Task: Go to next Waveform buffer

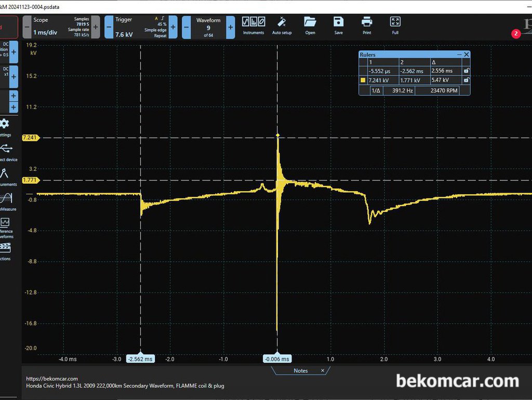Action: [x=230, y=27]
